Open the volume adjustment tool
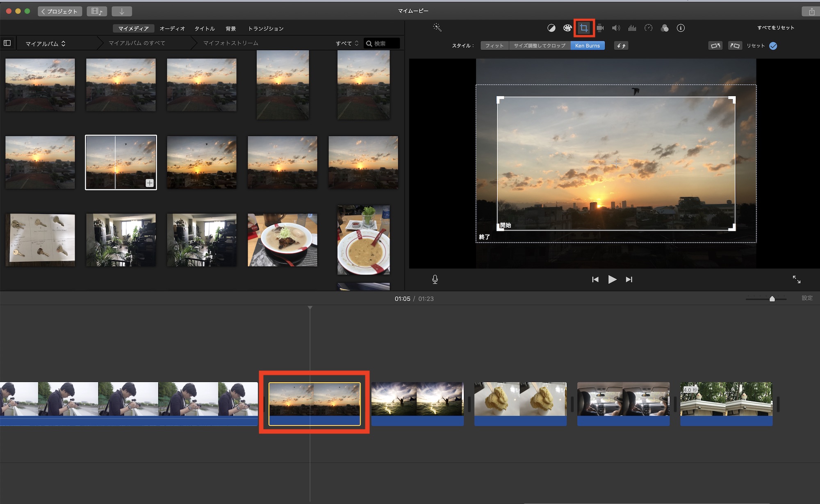Viewport: 820px width, 504px height. pos(616,28)
